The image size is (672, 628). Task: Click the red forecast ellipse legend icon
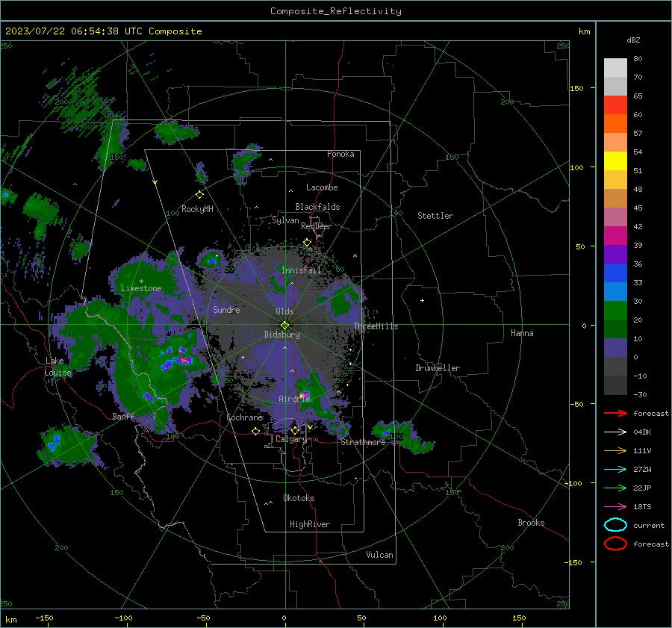[x=615, y=544]
